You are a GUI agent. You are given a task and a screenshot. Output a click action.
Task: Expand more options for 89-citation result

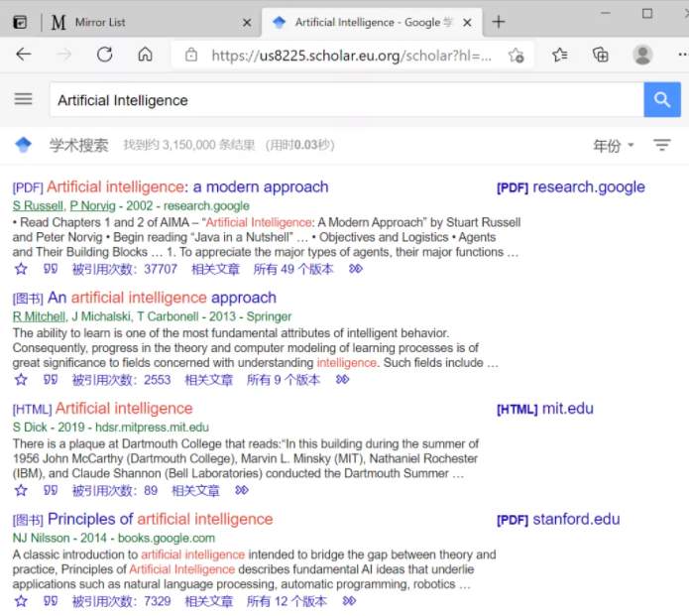242,490
